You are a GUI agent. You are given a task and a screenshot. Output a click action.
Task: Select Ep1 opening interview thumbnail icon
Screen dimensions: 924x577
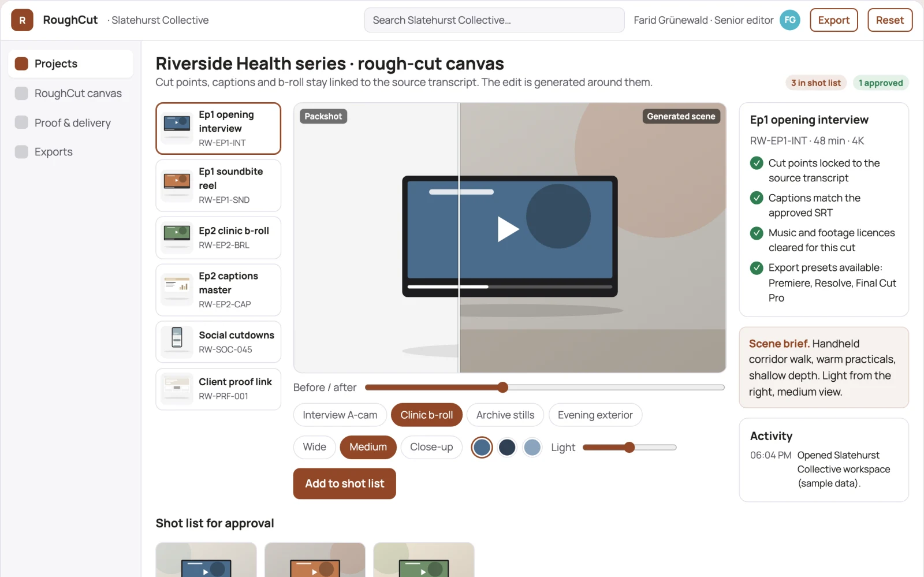177,128
